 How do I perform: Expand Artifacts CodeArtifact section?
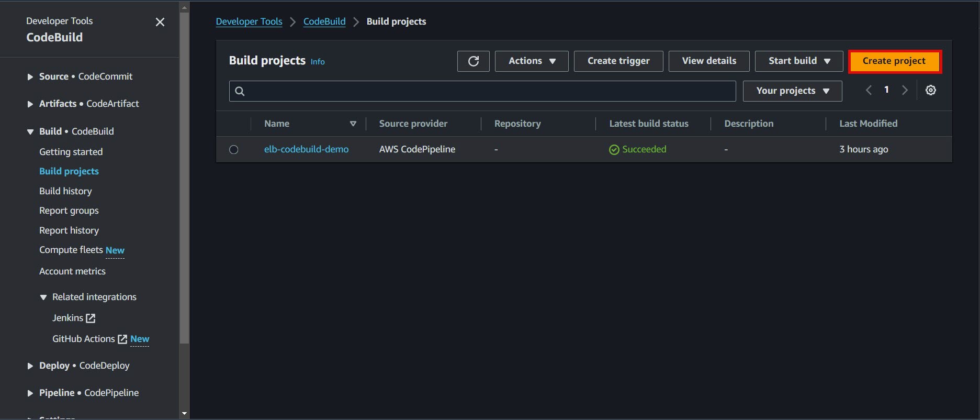coord(30,104)
